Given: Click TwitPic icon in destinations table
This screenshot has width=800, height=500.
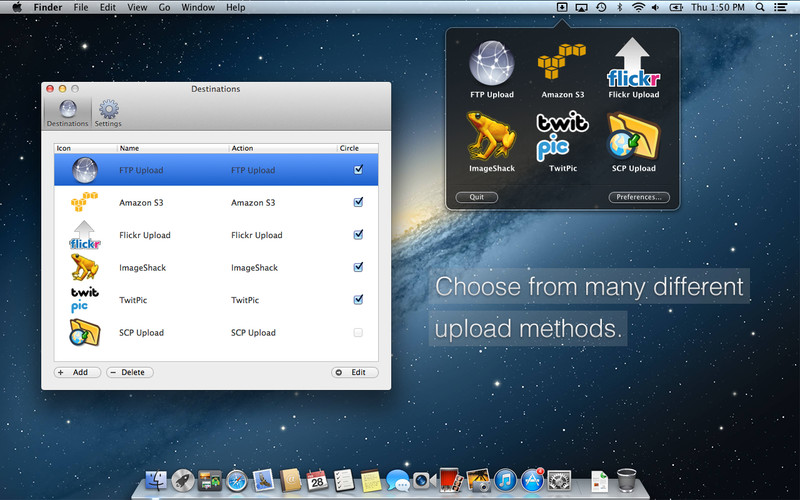Looking at the screenshot, I should coord(84,299).
